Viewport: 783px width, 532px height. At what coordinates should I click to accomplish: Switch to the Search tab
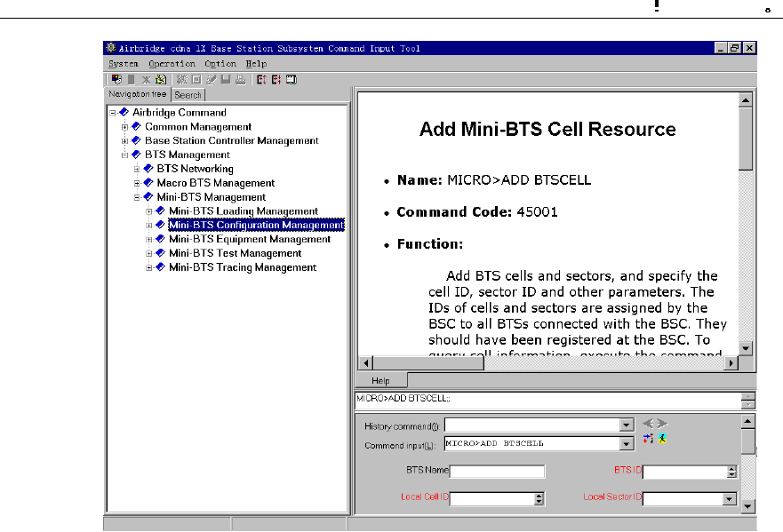[188, 95]
